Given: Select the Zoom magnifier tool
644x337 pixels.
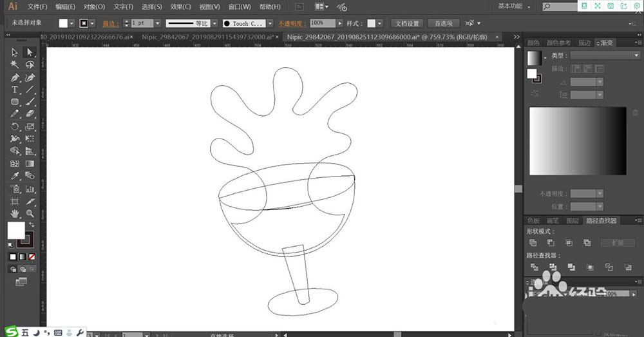Looking at the screenshot, I should 30,214.
